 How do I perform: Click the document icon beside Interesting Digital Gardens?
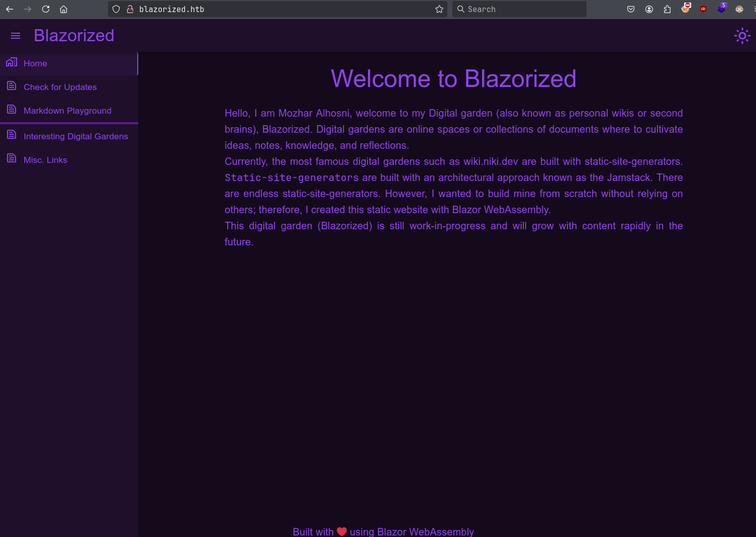(12, 135)
